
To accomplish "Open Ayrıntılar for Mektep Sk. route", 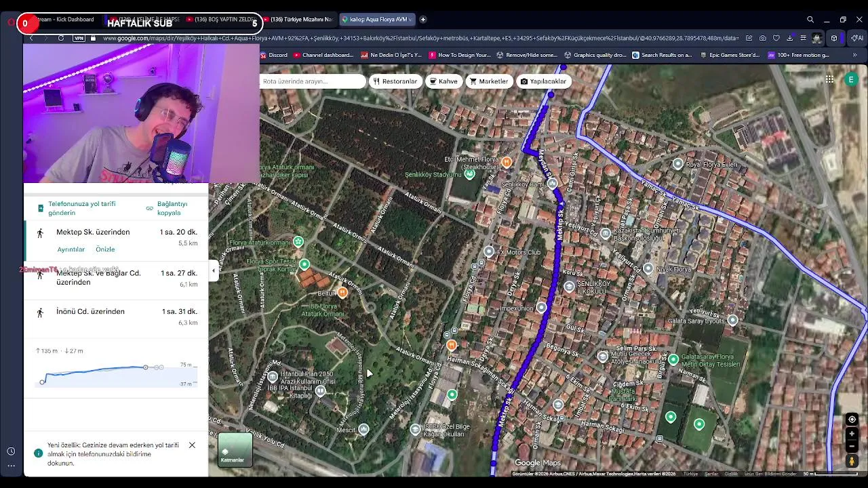I will (x=71, y=249).
